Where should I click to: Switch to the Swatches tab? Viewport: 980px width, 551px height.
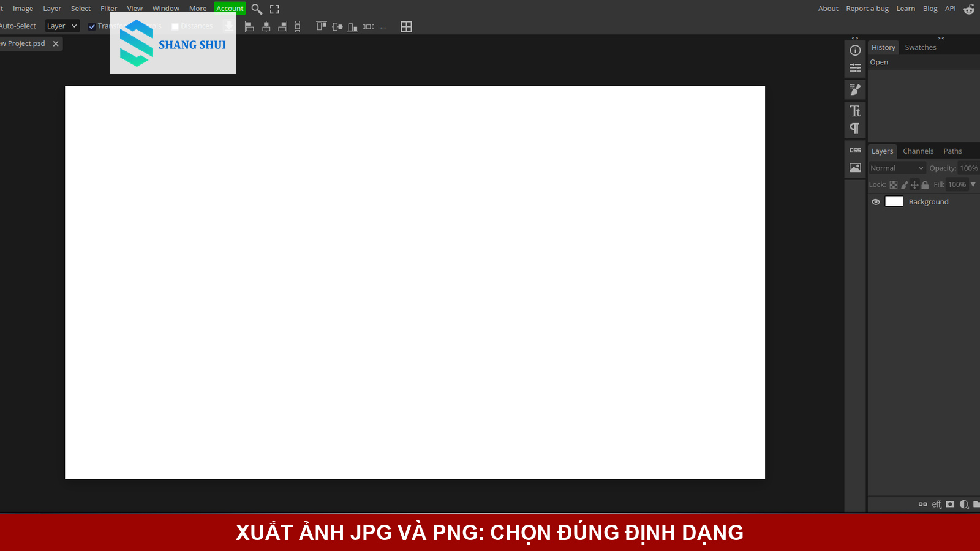[x=921, y=47]
